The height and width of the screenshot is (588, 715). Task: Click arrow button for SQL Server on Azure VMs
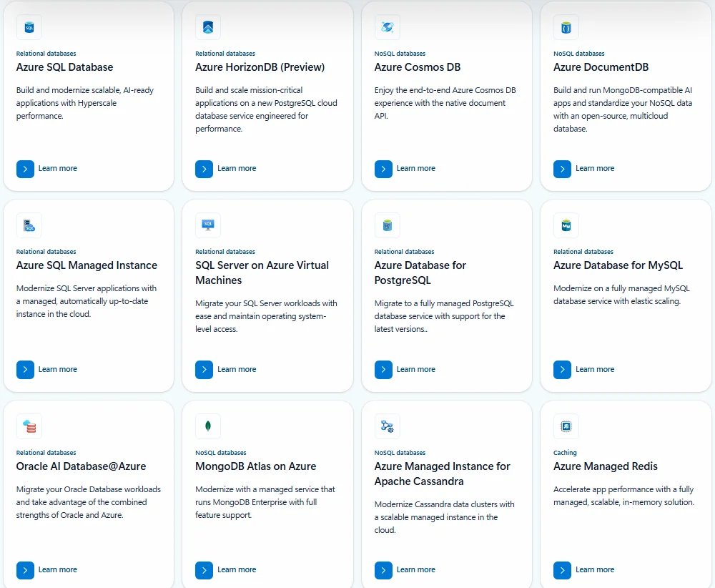click(204, 370)
